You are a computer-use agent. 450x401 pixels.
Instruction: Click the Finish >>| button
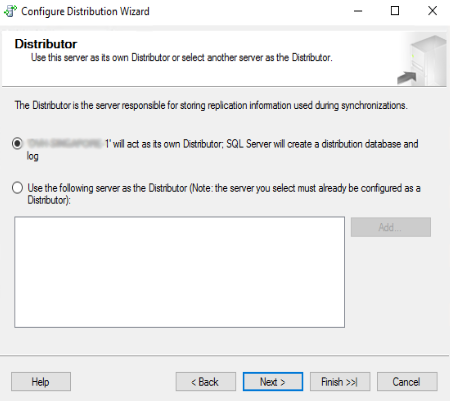pyautogui.click(x=340, y=382)
